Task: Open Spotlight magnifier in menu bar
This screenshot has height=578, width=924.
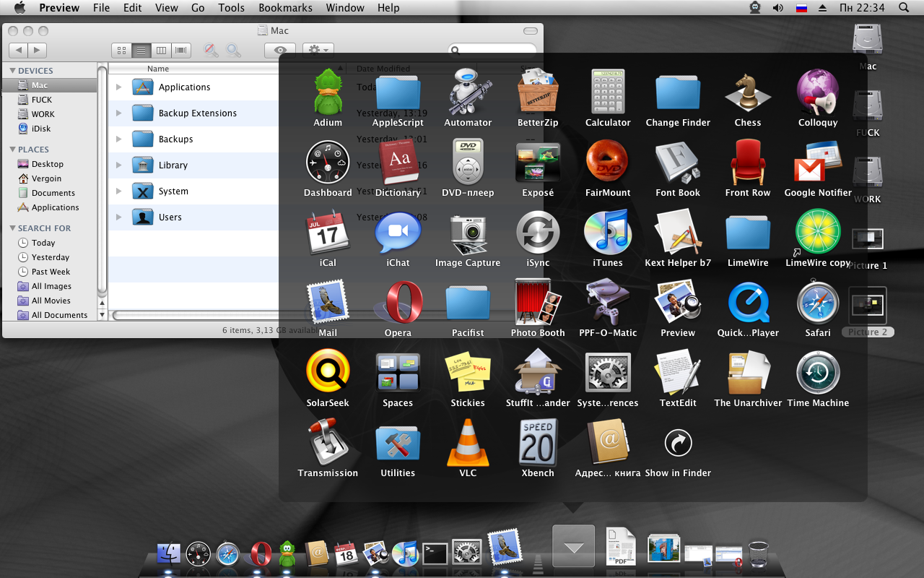Action: tap(904, 8)
